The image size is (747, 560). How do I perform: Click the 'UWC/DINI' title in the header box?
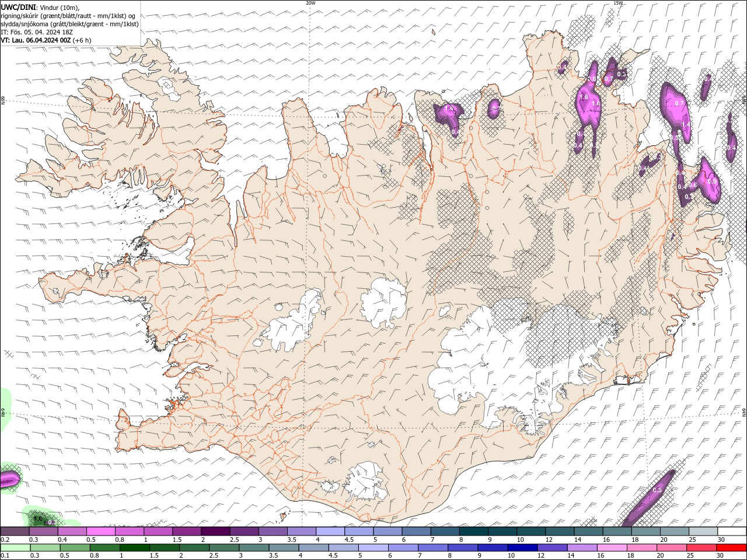pyautogui.click(x=18, y=8)
